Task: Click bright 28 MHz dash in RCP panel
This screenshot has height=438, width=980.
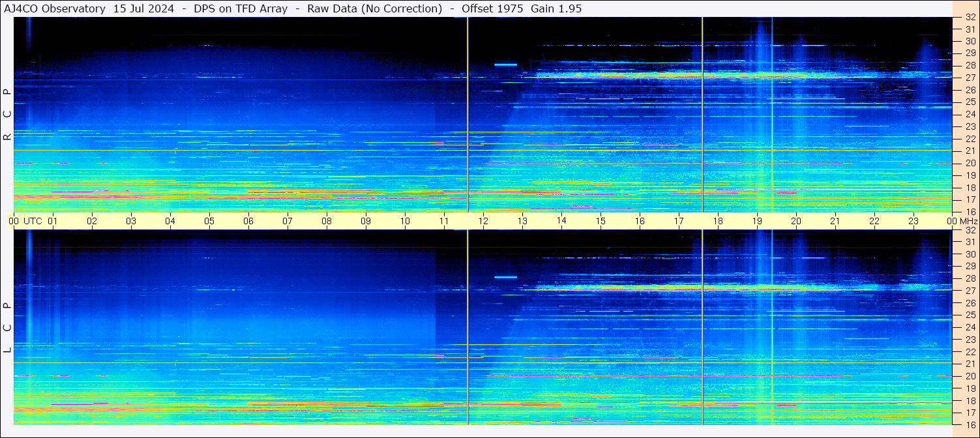Action: coord(505,65)
